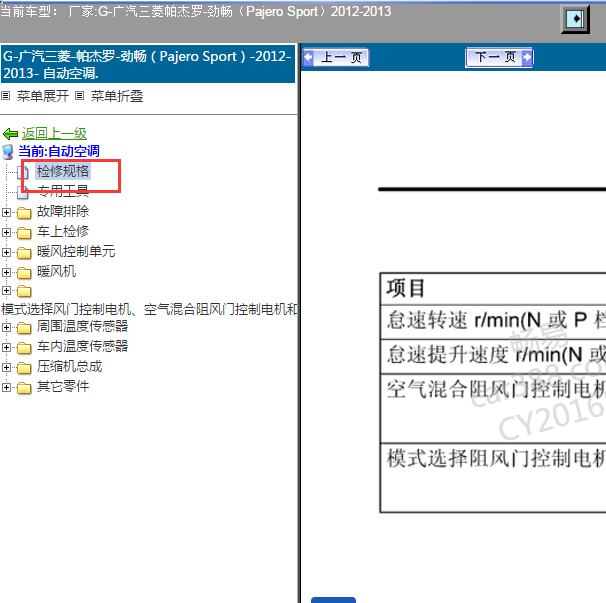Viewport: 606px width, 603px height.
Task: Click the right arrow icon on 下一页
Action: [x=527, y=58]
